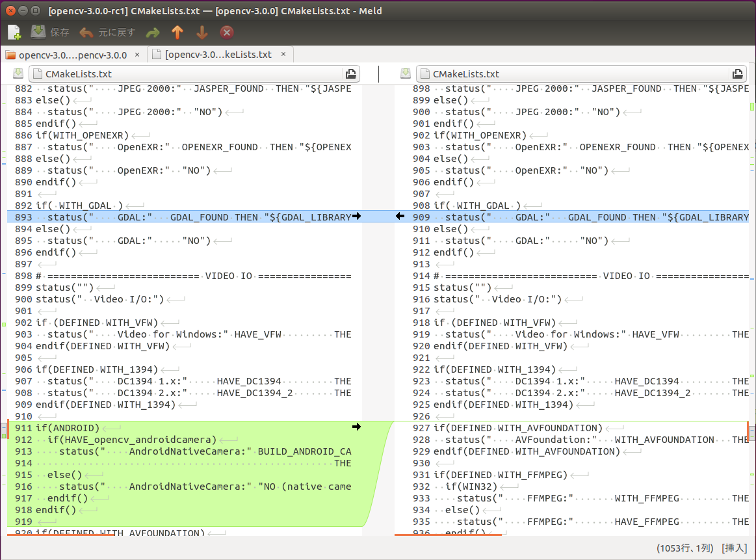756x560 pixels.
Task: Switch to the opencv-3.0....pencv-3.0.0 folder tab
Action: point(72,55)
